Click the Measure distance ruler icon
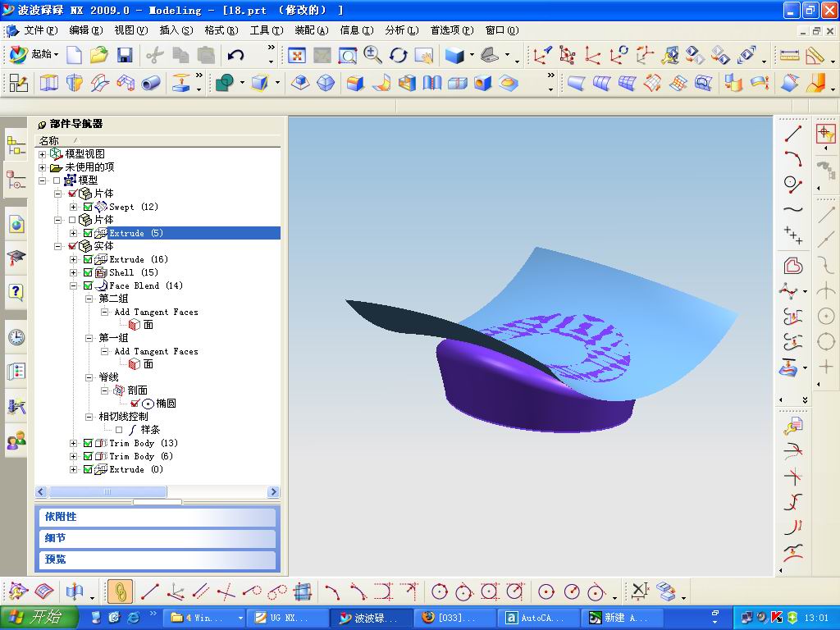Image resolution: width=840 pixels, height=630 pixels. 789,55
